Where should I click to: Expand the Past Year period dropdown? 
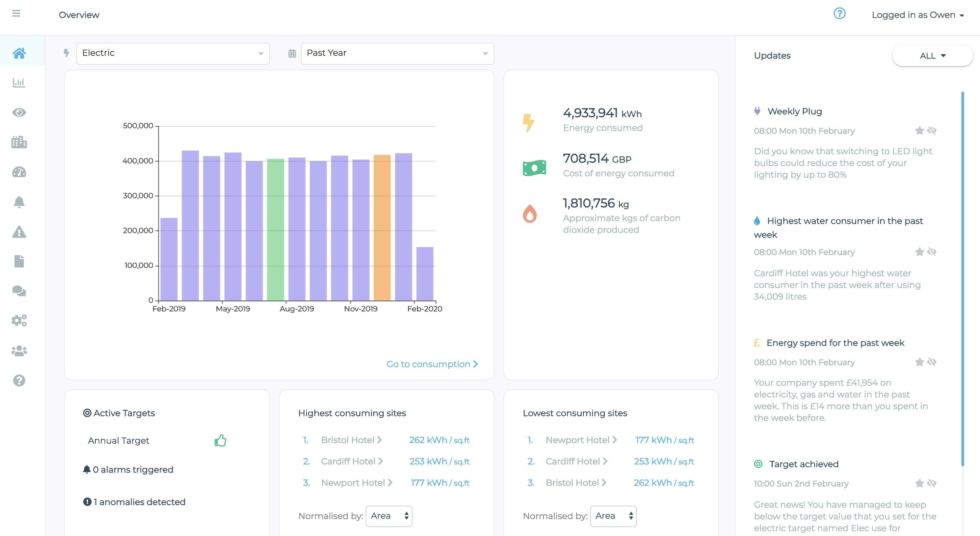[397, 53]
